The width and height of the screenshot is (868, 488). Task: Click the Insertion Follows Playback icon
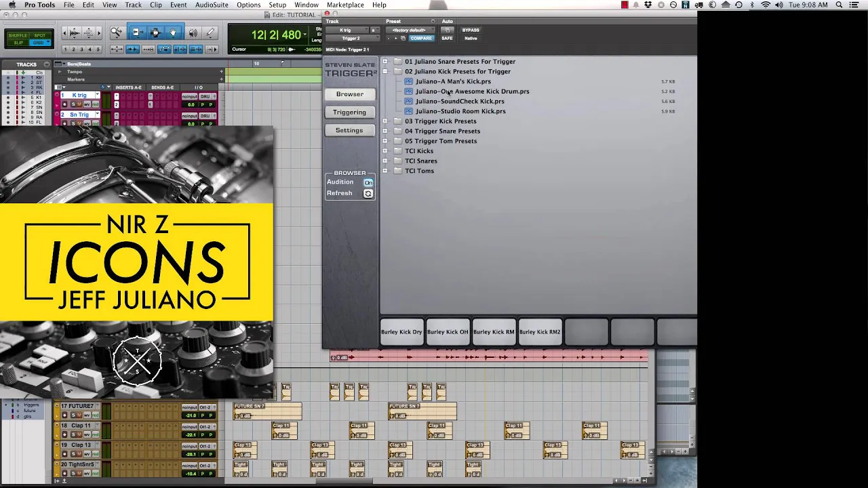pyautogui.click(x=212, y=49)
